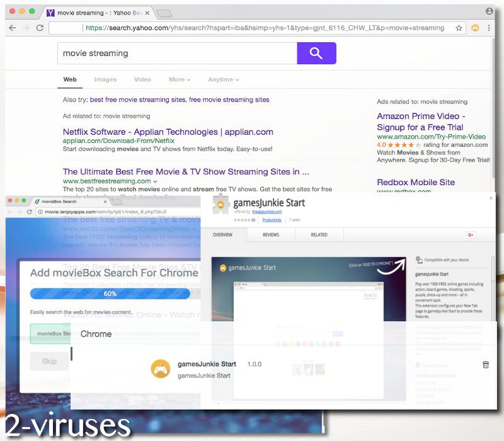
Task: Bookmark page with the star icon
Action: 459,28
